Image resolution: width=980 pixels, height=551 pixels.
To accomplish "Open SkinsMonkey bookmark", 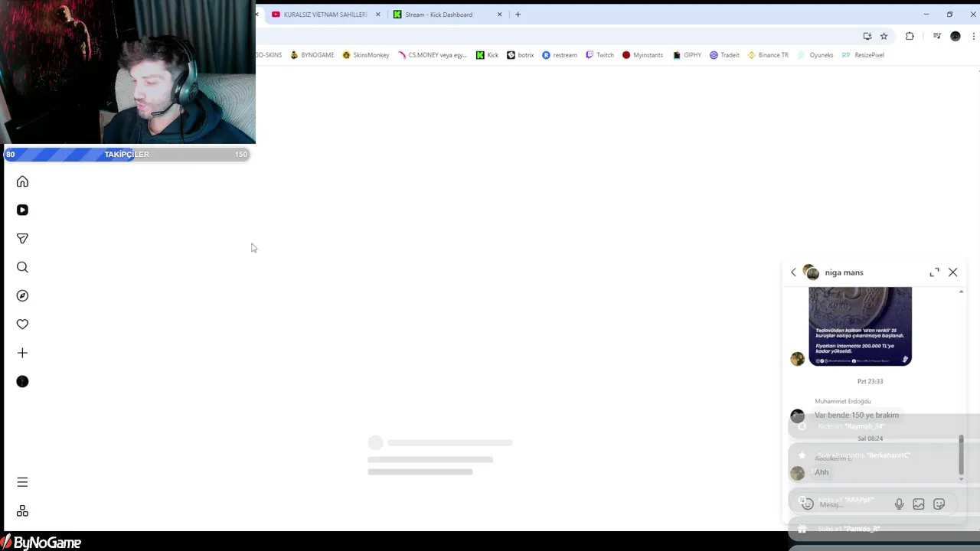I will (366, 55).
